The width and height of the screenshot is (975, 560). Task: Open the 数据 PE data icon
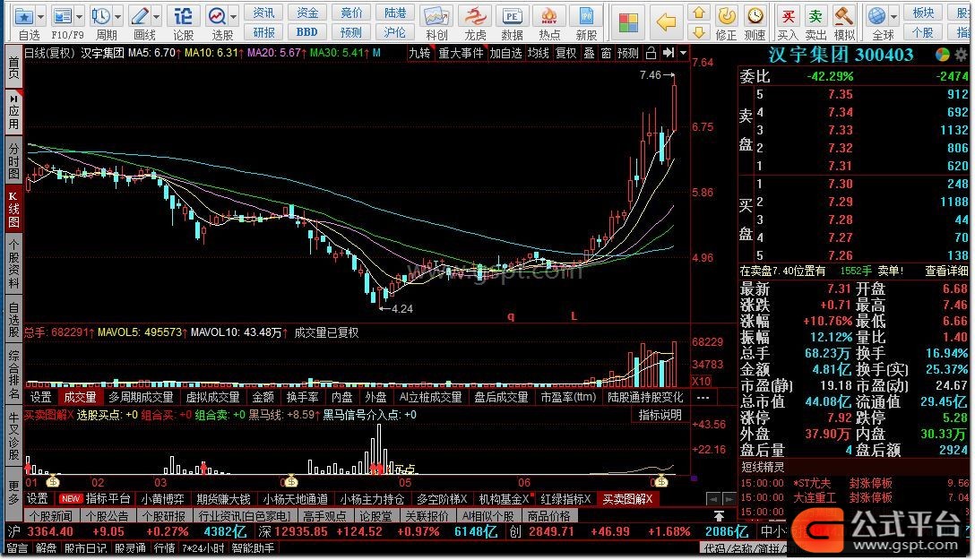[x=513, y=17]
